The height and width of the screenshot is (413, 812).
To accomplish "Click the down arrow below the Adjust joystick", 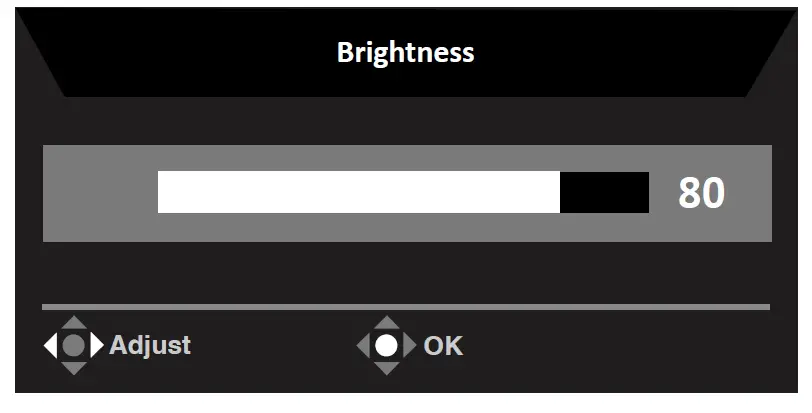I will pos(73,369).
